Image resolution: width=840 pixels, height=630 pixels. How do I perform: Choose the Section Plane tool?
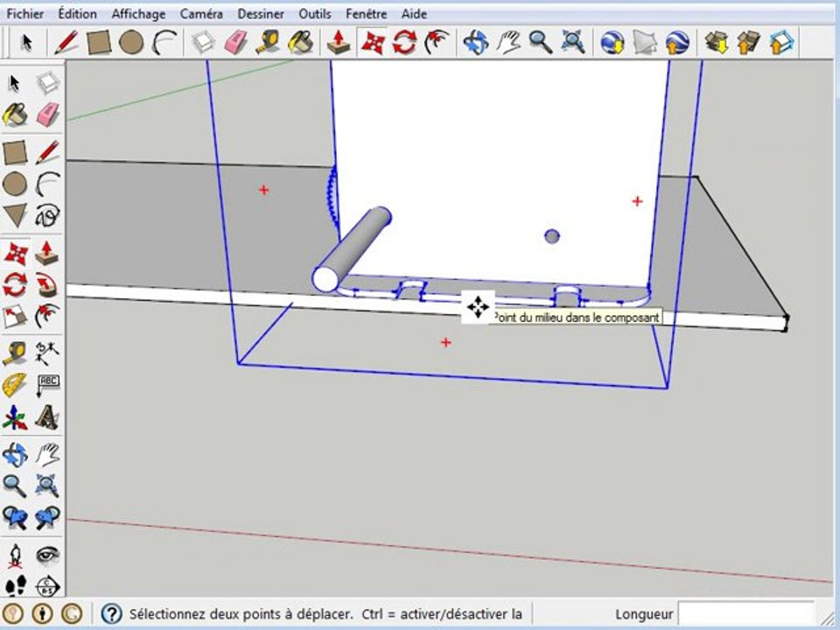click(47, 585)
